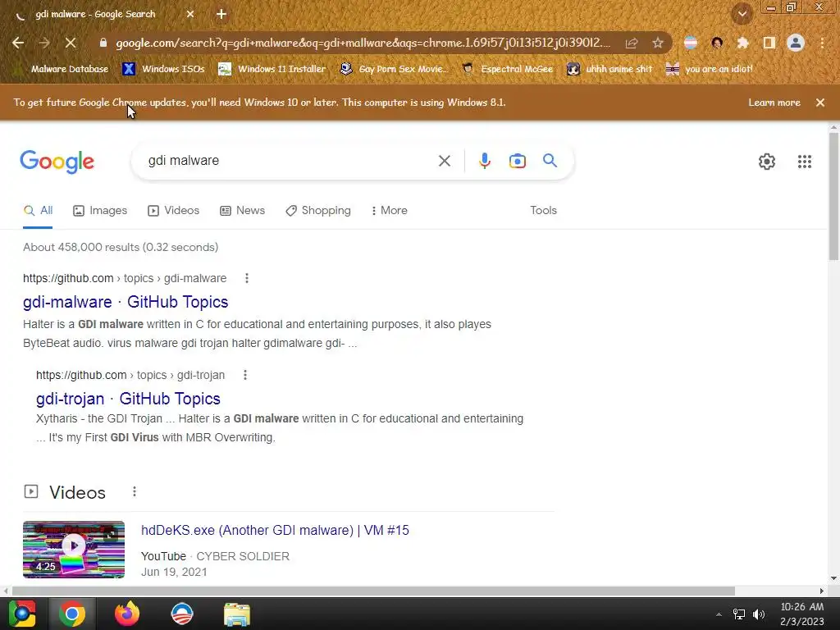Dismiss the Chrome update notification bar

pos(820,103)
